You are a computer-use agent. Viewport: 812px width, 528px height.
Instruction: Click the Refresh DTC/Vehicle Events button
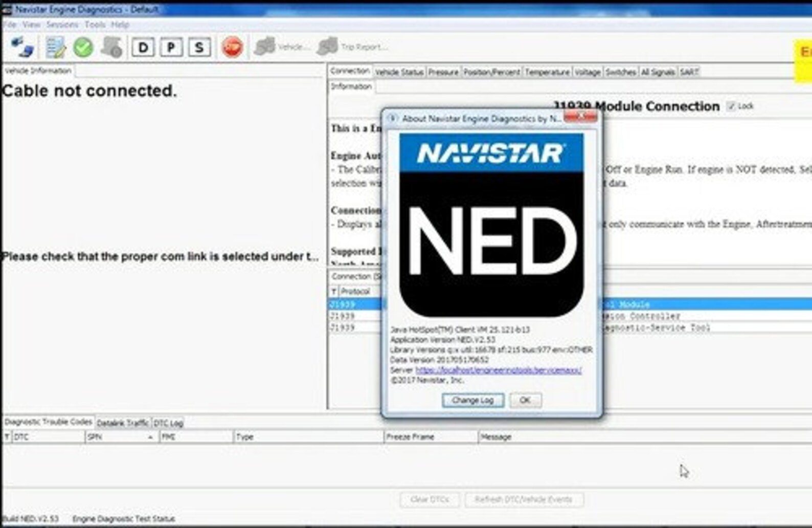(524, 499)
